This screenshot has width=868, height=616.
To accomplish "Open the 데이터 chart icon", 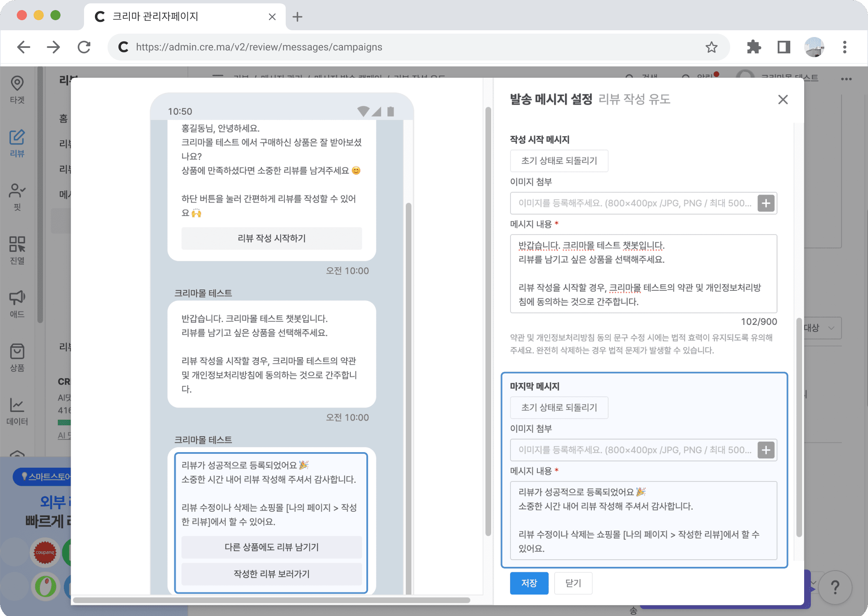I will (x=17, y=411).
